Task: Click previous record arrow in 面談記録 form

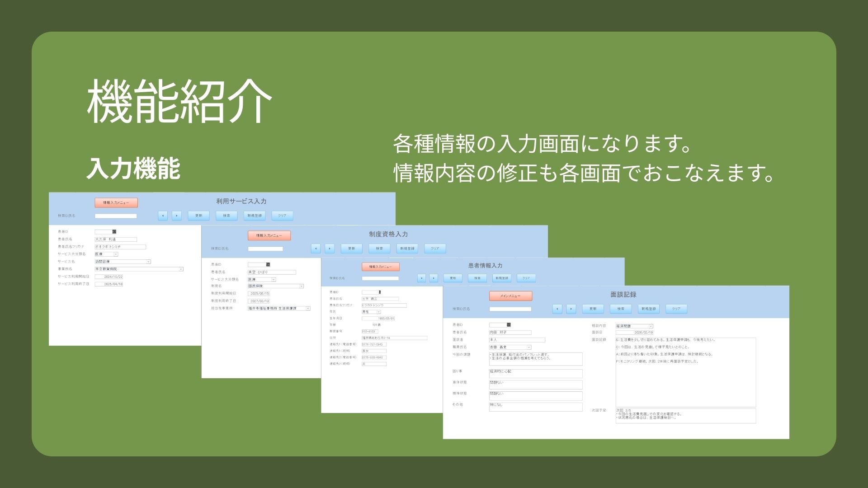Action: click(557, 309)
